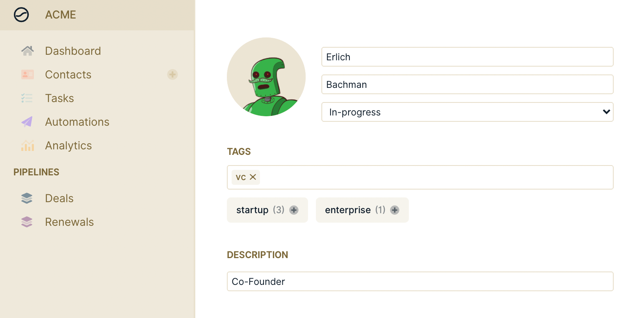Click the ACME workspace name

(61, 15)
